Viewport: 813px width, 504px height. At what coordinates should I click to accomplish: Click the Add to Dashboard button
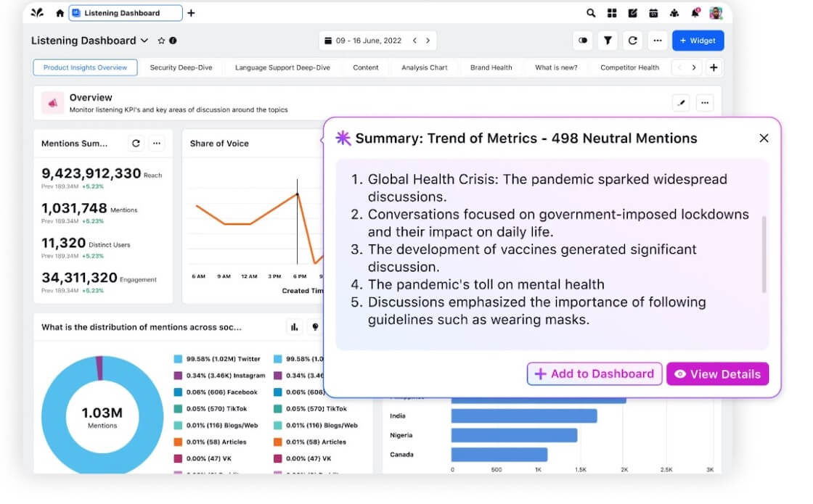594,374
